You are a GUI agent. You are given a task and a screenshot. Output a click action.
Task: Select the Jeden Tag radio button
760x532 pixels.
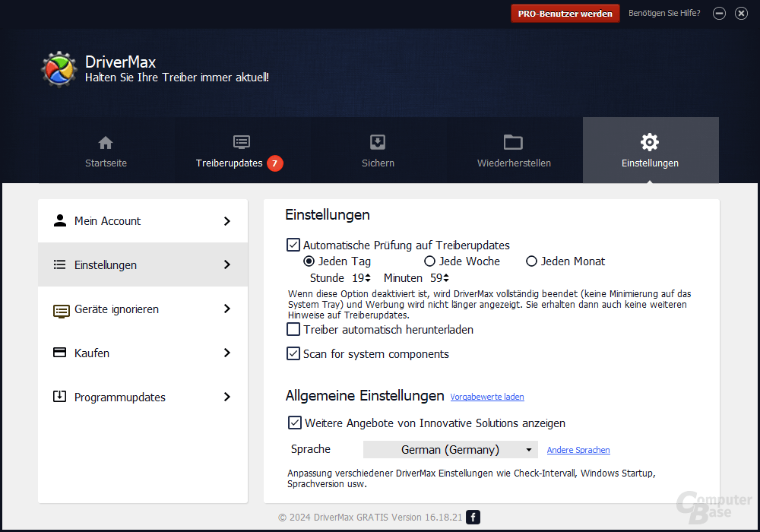click(x=309, y=261)
